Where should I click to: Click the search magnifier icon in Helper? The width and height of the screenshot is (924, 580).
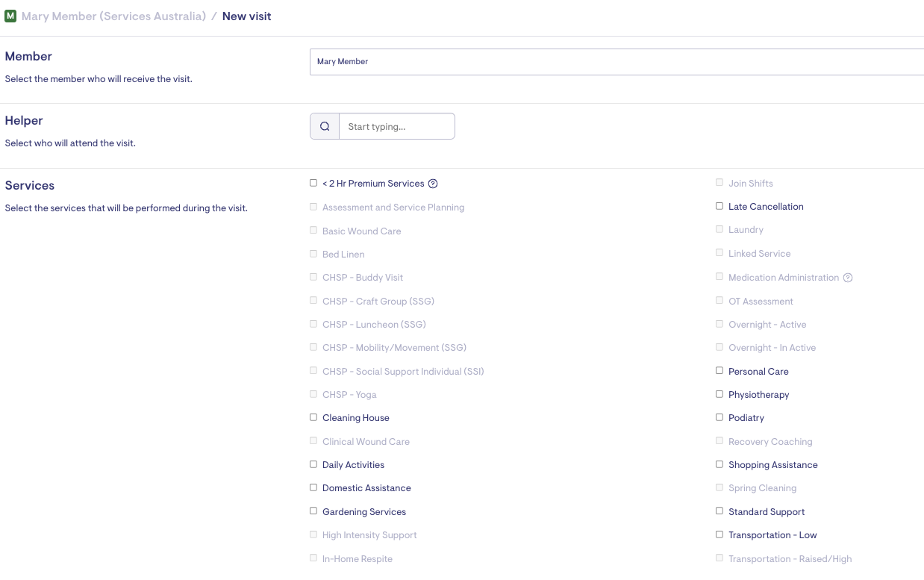pos(325,127)
